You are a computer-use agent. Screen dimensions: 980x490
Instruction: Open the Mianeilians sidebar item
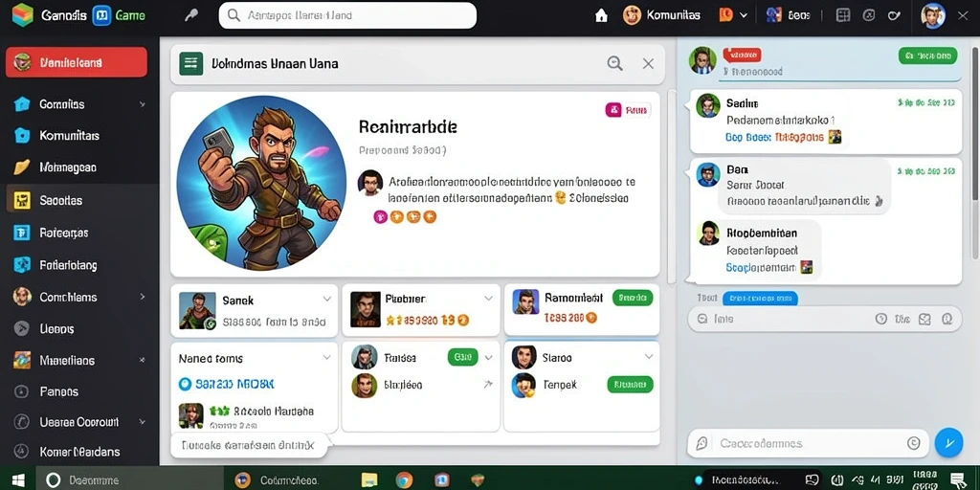coord(79,360)
